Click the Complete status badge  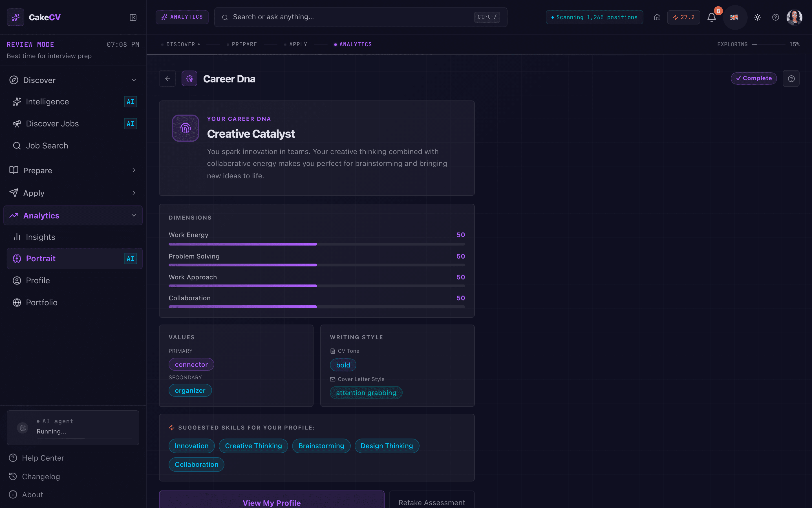pos(754,78)
